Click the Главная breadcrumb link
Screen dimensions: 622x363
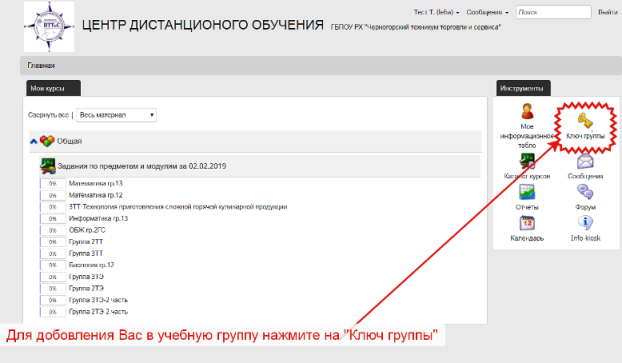[x=41, y=65]
